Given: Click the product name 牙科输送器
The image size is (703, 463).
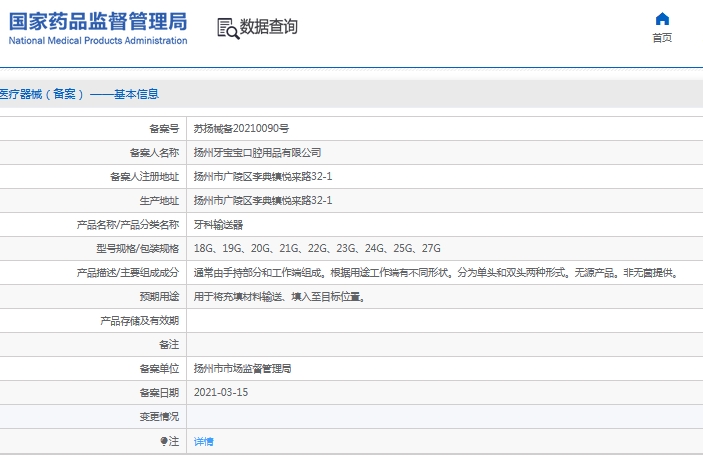Looking at the screenshot, I should pyautogui.click(x=218, y=225).
